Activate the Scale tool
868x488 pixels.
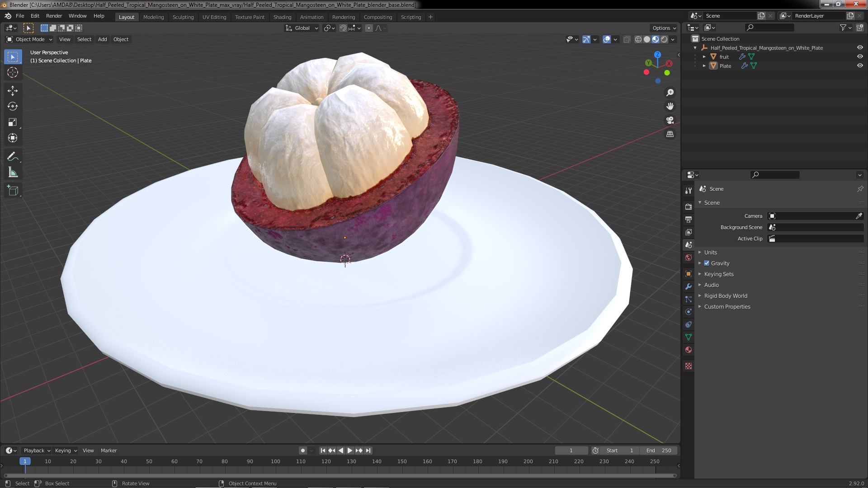(x=13, y=122)
